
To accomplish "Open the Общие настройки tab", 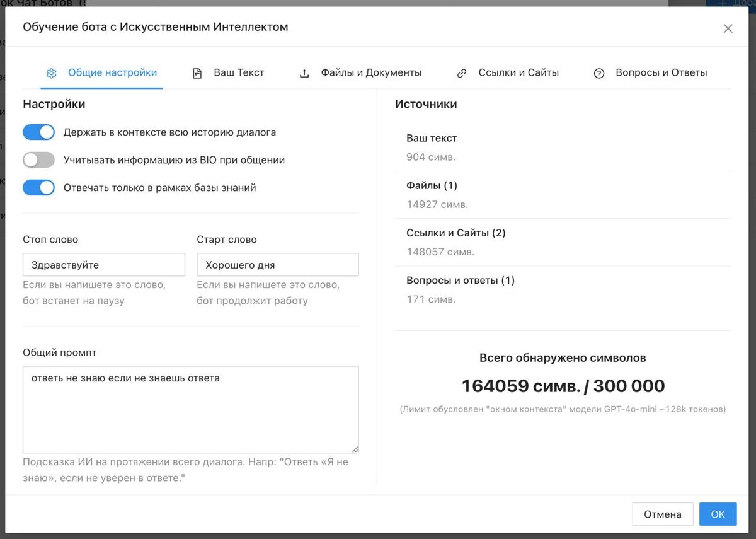I will coord(102,72).
